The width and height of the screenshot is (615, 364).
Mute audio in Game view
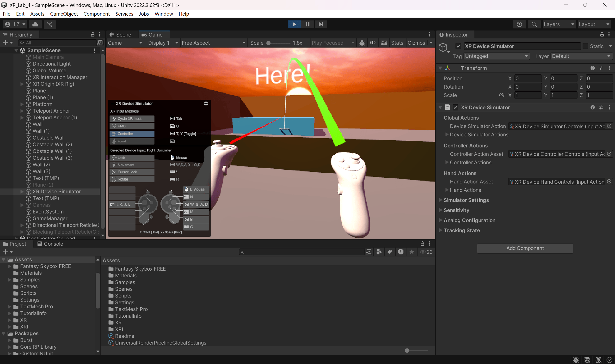point(373,43)
